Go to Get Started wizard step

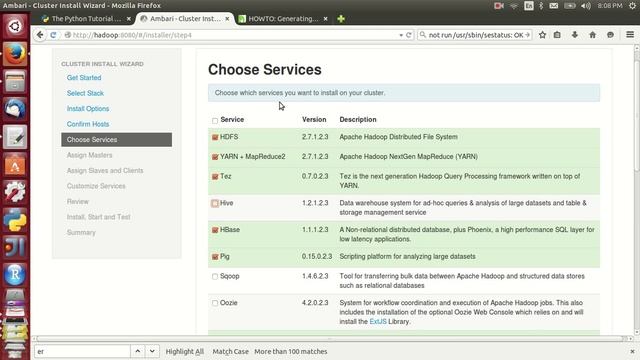(84, 78)
